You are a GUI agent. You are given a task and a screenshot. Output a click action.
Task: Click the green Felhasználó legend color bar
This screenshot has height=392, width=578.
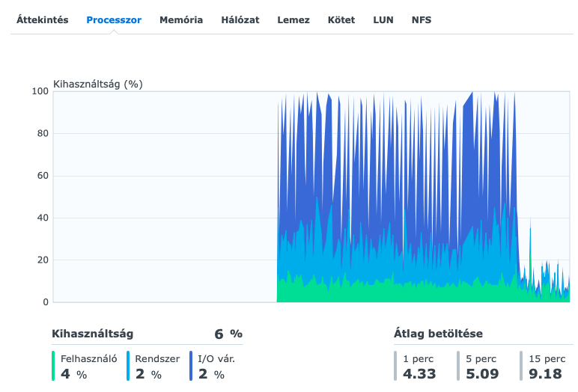(53, 366)
